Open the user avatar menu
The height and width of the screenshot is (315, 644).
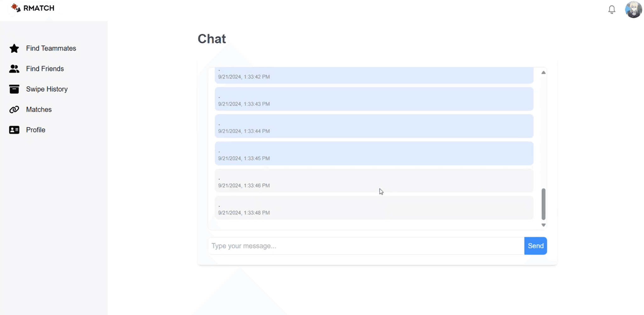tap(633, 10)
